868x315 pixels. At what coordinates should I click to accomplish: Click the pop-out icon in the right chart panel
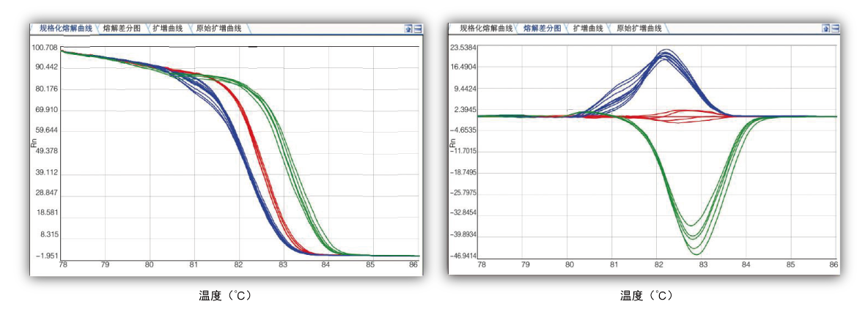coord(825,29)
